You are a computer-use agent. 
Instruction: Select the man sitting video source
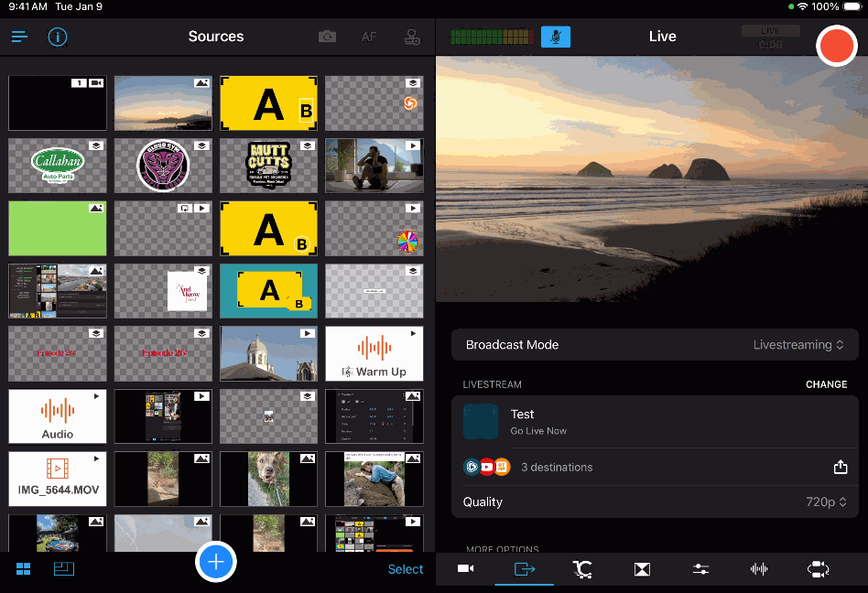(374, 166)
